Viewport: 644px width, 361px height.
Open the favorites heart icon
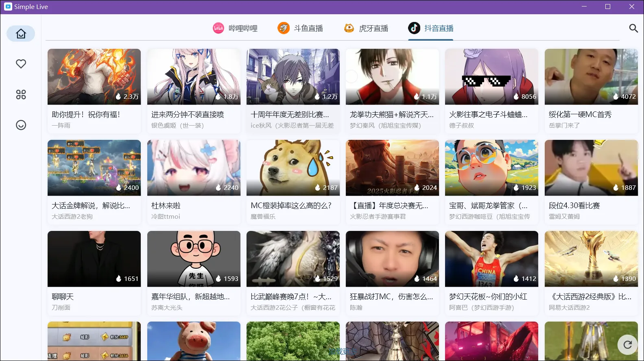coord(21,64)
